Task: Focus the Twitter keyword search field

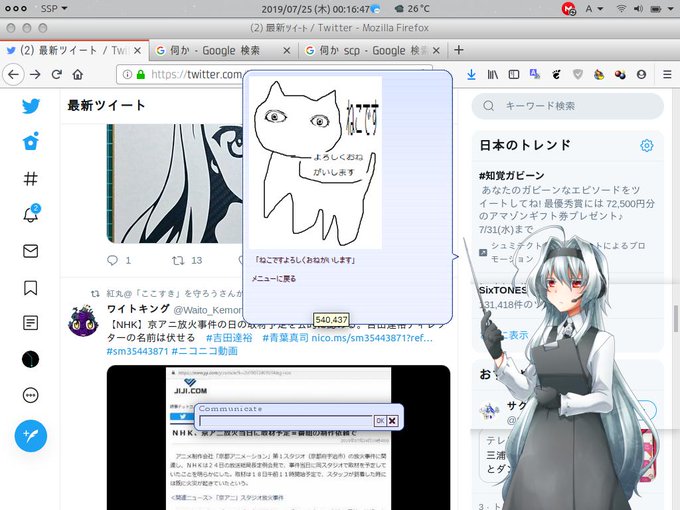Action: (568, 106)
